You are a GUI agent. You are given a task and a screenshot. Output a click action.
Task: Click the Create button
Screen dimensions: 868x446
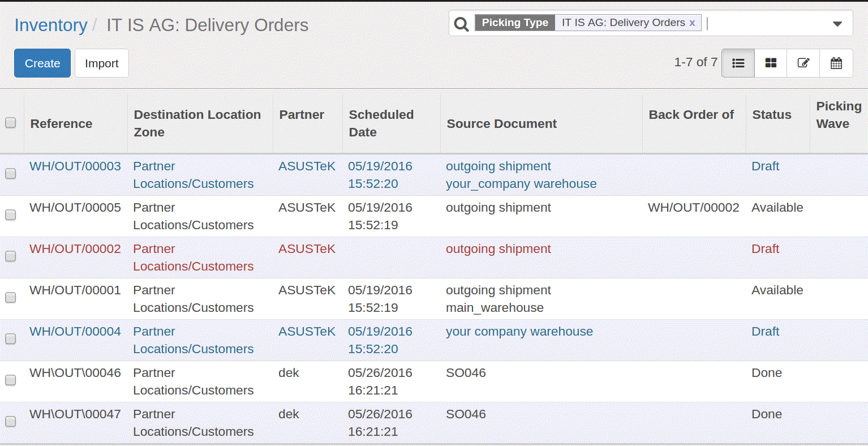(x=42, y=63)
